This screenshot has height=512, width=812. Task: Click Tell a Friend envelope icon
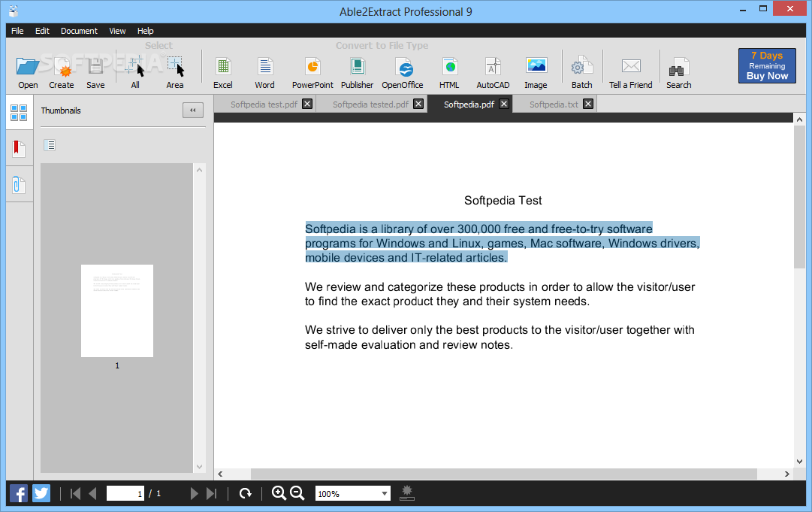coord(631,66)
